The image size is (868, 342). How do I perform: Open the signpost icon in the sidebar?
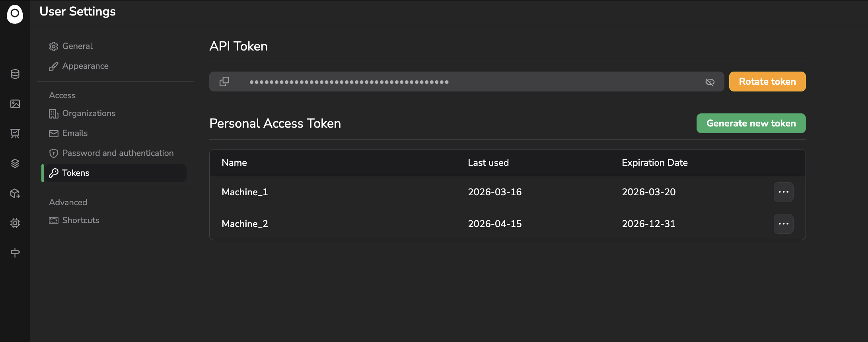pyautogui.click(x=15, y=253)
